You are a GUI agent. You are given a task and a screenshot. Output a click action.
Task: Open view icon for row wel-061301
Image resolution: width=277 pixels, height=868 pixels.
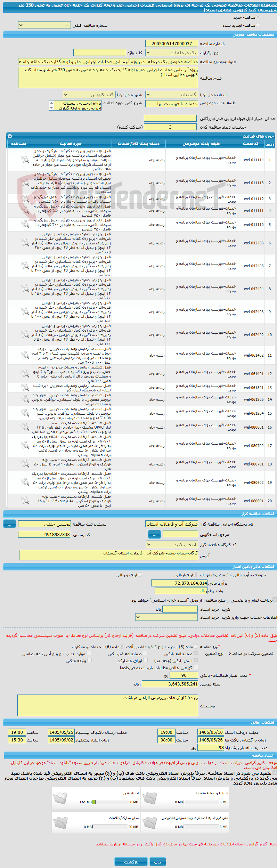(x=25, y=388)
